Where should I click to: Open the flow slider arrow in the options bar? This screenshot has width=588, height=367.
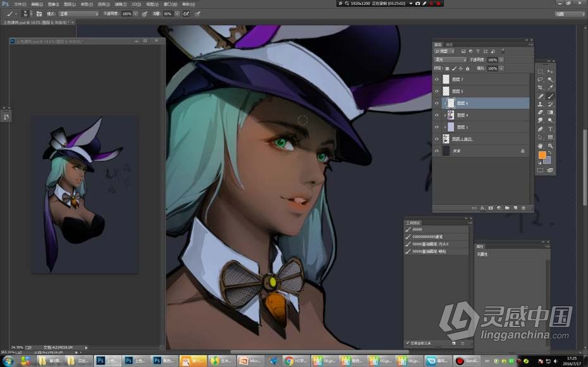click(177, 14)
